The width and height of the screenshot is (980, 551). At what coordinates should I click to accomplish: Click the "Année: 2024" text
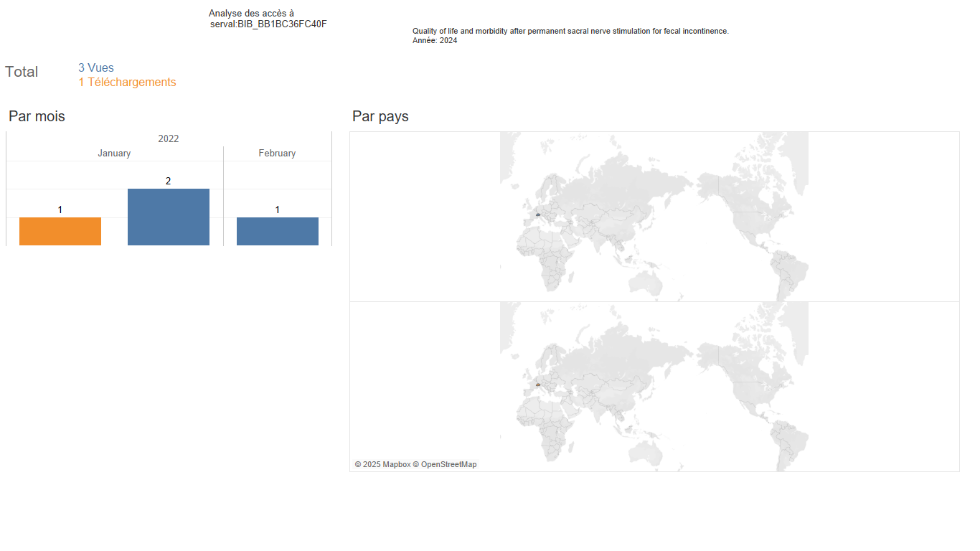[x=435, y=41]
